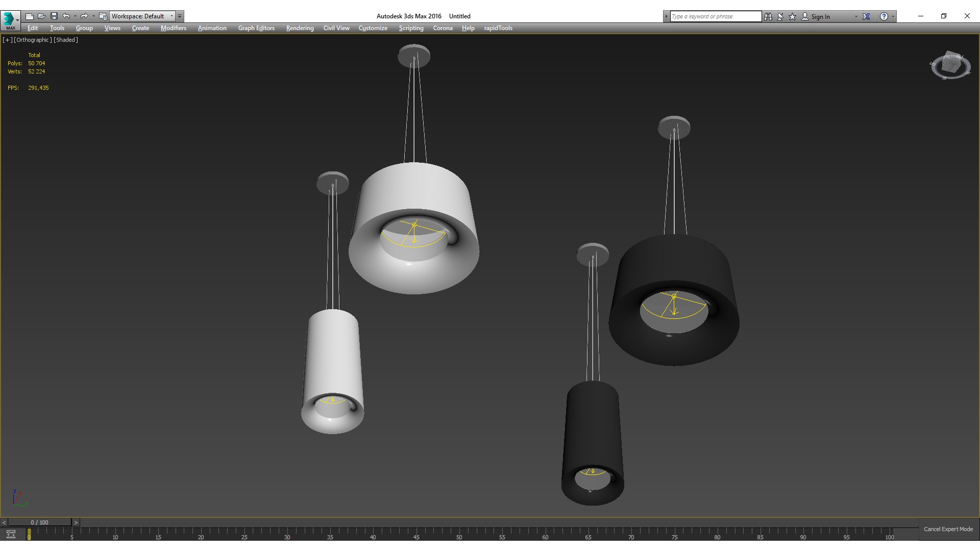The width and height of the screenshot is (980, 551).
Task: Open the binoculars search icon
Action: 768,16
